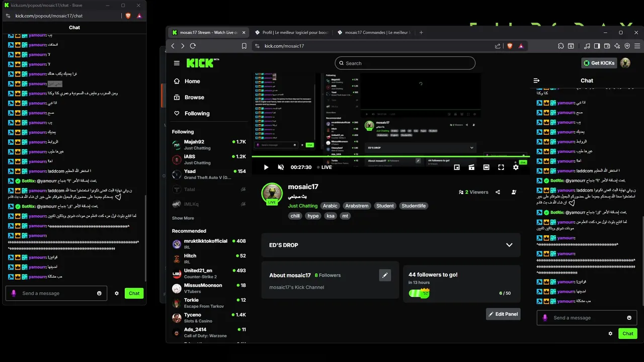The width and height of the screenshot is (644, 362).
Task: Bookmark this page in Brave toolbar
Action: click(244, 46)
